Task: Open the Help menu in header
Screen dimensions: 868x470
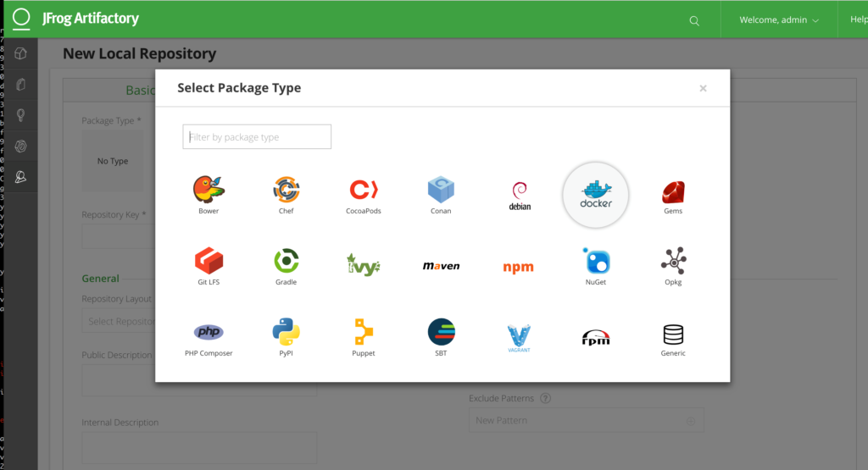Action: (x=856, y=19)
